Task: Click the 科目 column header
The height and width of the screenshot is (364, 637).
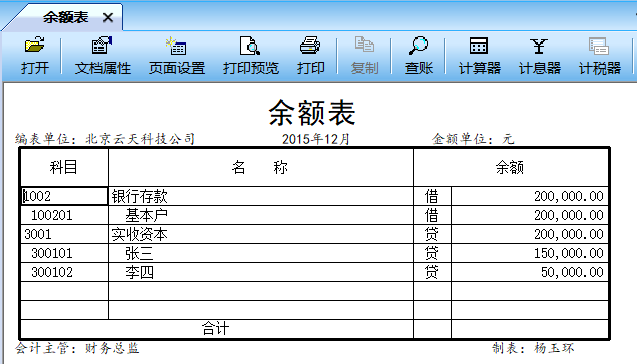Action: (x=65, y=167)
